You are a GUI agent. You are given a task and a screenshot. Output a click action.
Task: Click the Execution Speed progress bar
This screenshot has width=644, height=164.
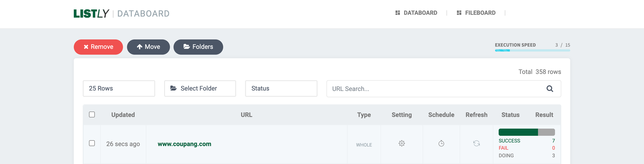tap(532, 50)
